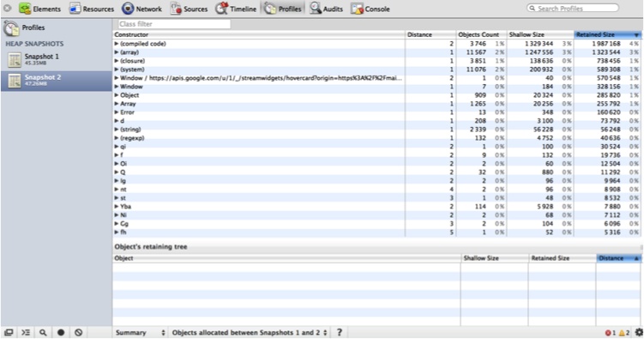Expand the (compiled code) row

[117, 44]
